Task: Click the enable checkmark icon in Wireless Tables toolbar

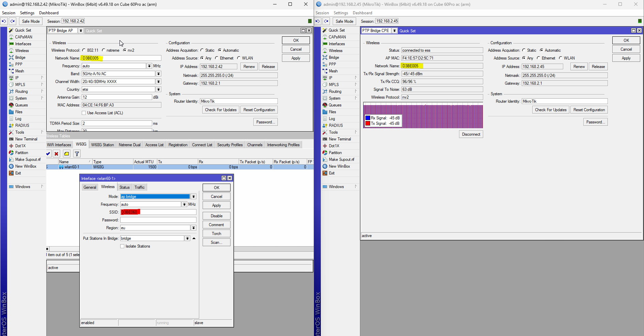Action: coord(48,154)
